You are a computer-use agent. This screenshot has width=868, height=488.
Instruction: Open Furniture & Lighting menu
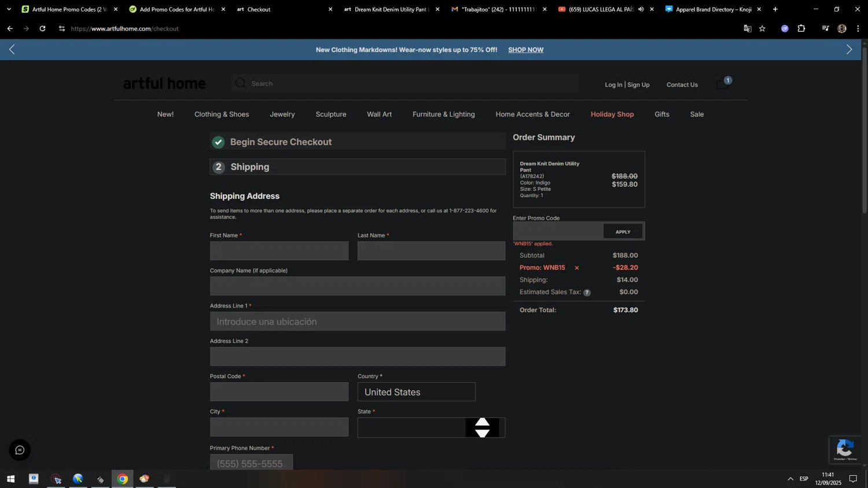tap(444, 114)
